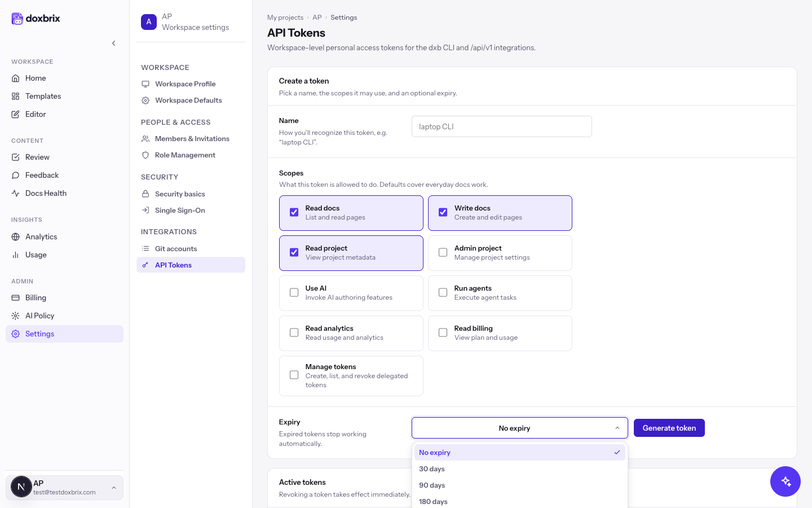Click the Templates grid icon

point(16,96)
